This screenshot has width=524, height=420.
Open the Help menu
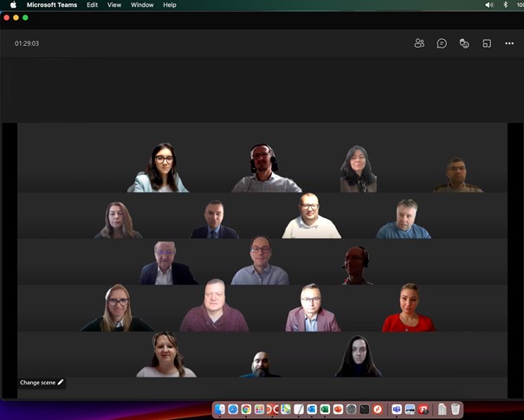170,5
